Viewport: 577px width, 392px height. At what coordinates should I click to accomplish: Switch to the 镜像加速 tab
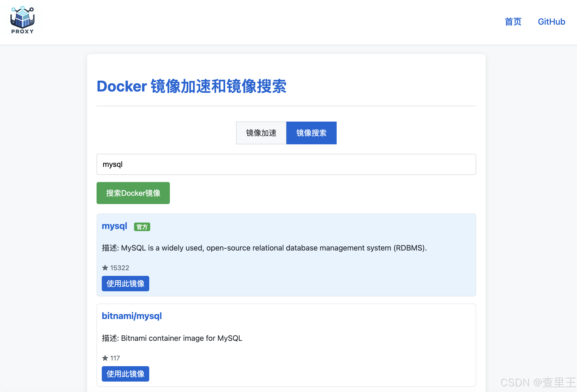point(261,133)
